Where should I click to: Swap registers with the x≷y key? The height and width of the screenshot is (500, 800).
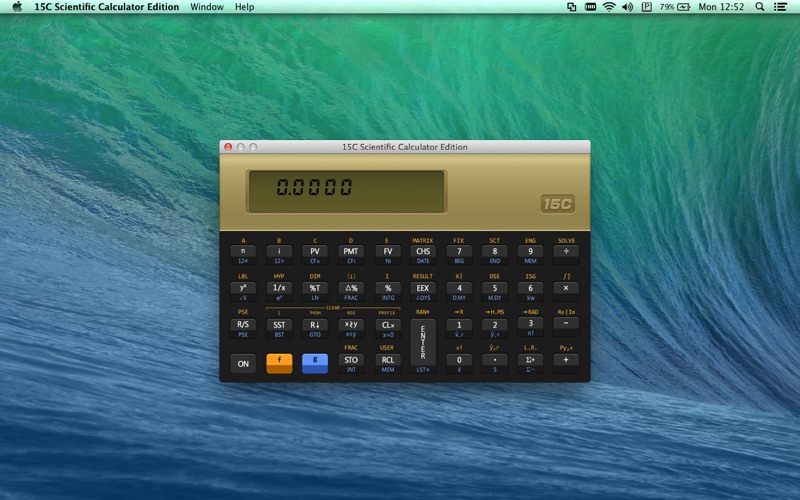(x=351, y=328)
